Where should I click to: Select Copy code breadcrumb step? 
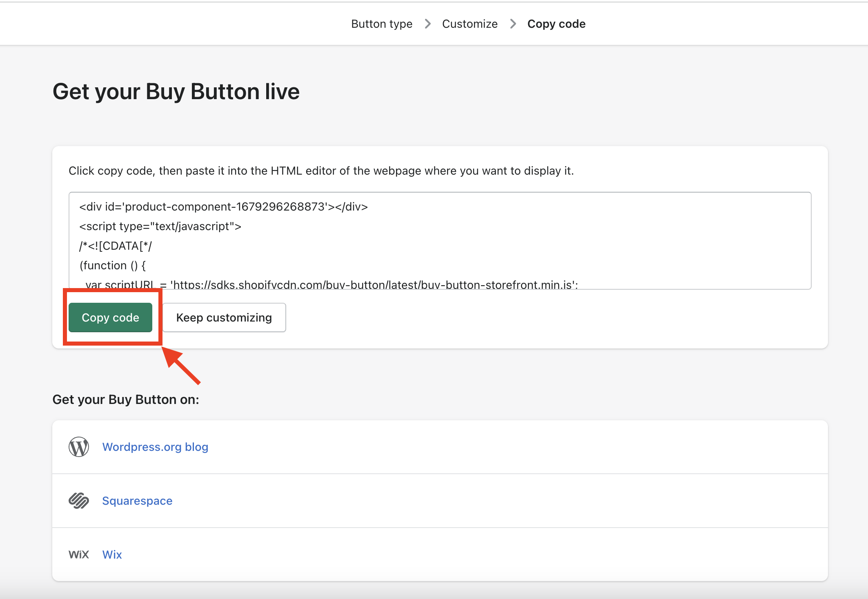pyautogui.click(x=556, y=24)
